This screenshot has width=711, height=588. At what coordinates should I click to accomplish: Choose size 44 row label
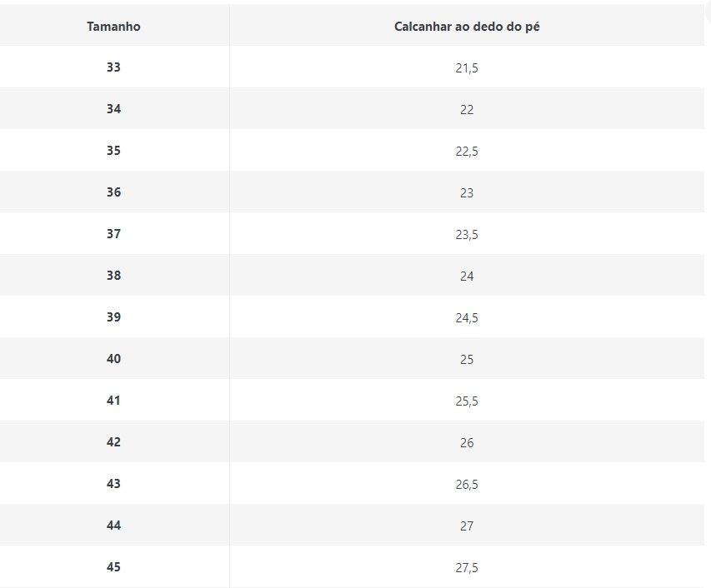[113, 526]
